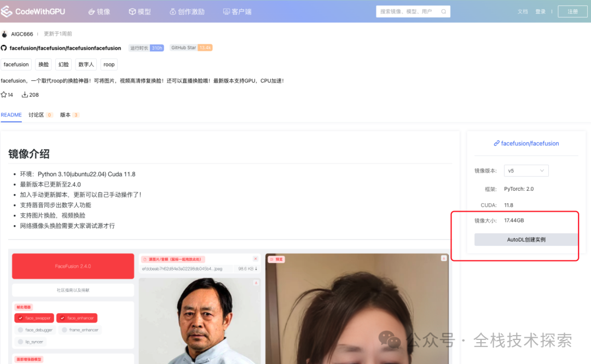This screenshot has height=364, width=591.
Task: Click the CodeWithGPU logo
Action: [33, 11]
